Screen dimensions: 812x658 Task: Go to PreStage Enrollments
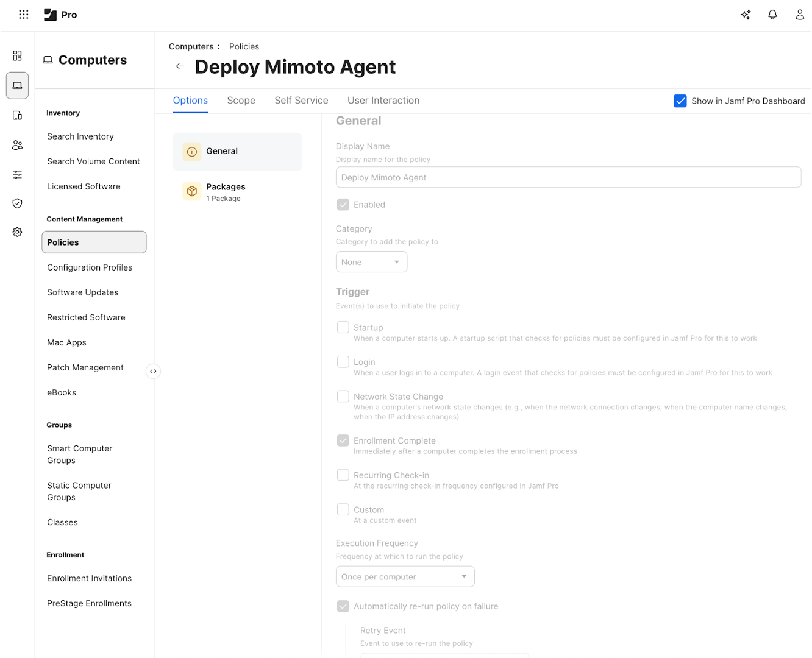[89, 603]
